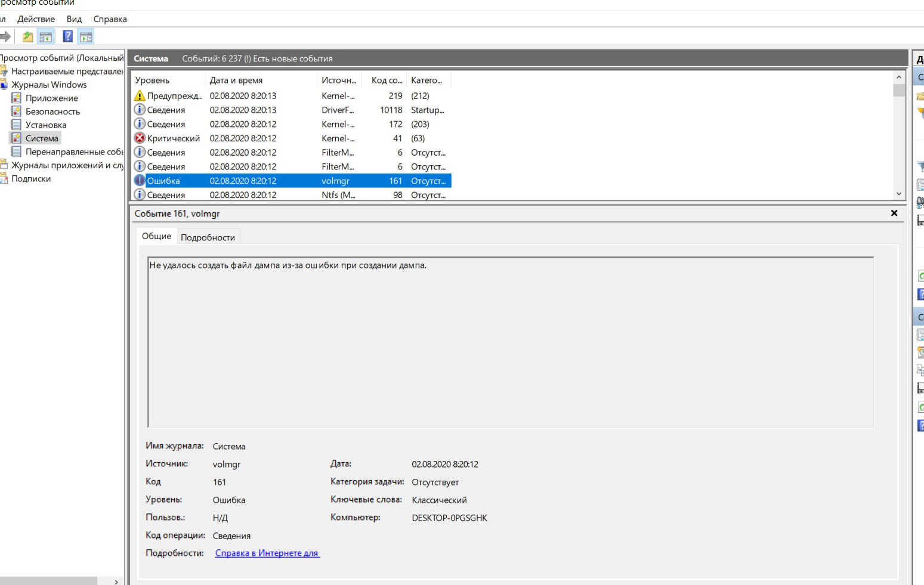Click the Перенаправленные события log icon
The image size is (924, 585).
(17, 151)
